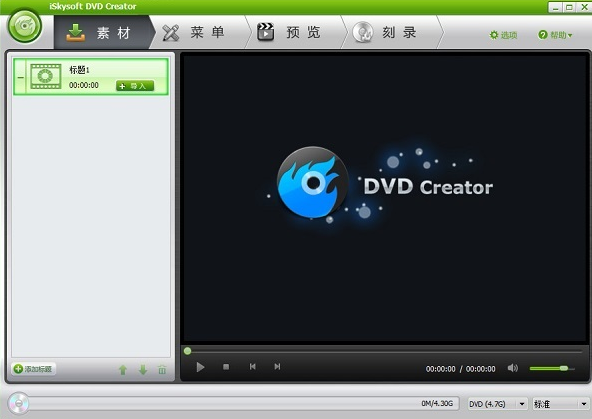Click the green 导入 import button
Image resolution: width=592 pixels, height=419 pixels.
[135, 86]
